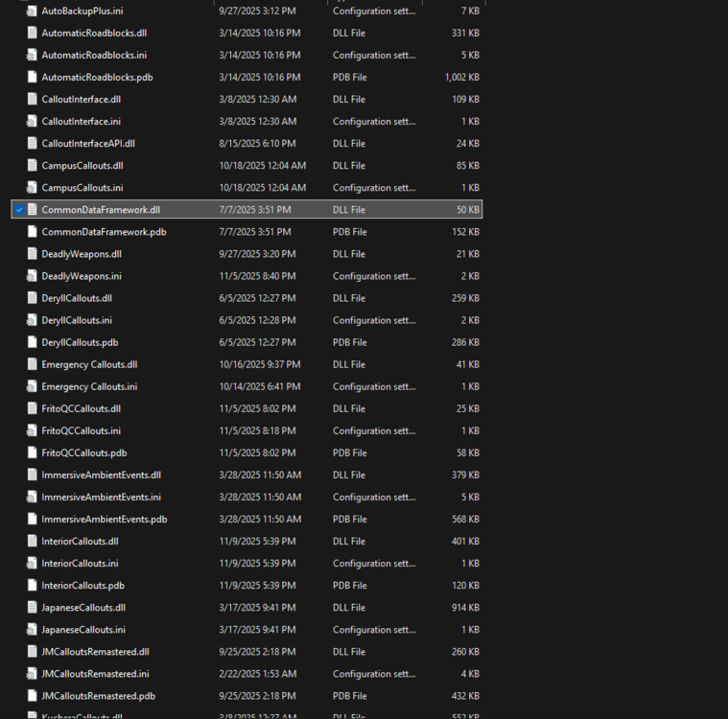Viewport: 728px width, 719px height.
Task: Click the 1,002 KB size value
Action: 462,77
